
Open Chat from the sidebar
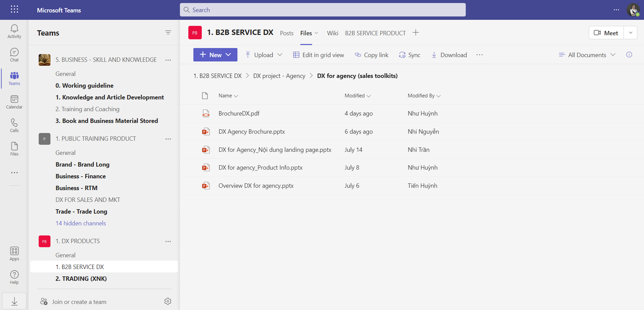pos(14,55)
